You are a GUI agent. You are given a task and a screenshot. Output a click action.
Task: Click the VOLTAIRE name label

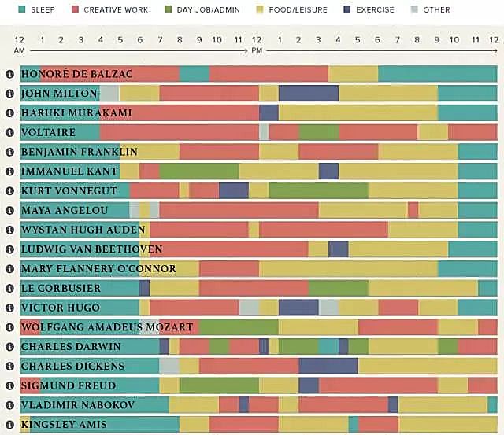pos(48,132)
